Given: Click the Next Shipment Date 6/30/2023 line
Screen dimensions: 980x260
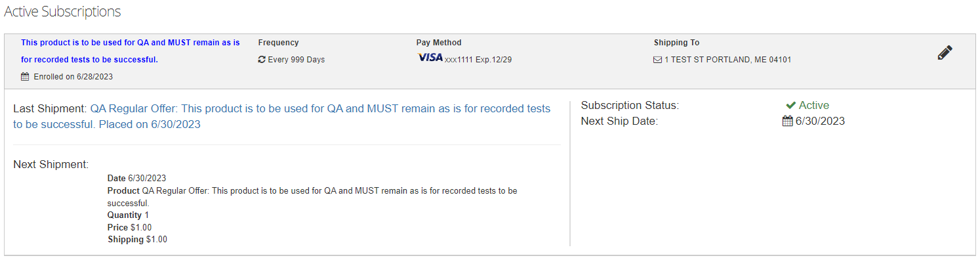Looking at the screenshot, I should coord(136,178).
